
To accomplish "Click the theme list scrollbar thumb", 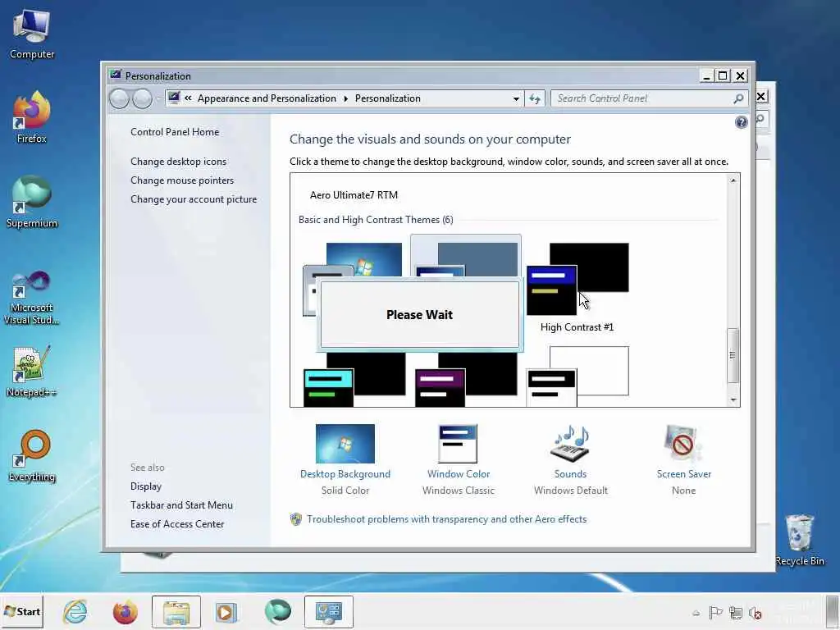I will (733, 355).
